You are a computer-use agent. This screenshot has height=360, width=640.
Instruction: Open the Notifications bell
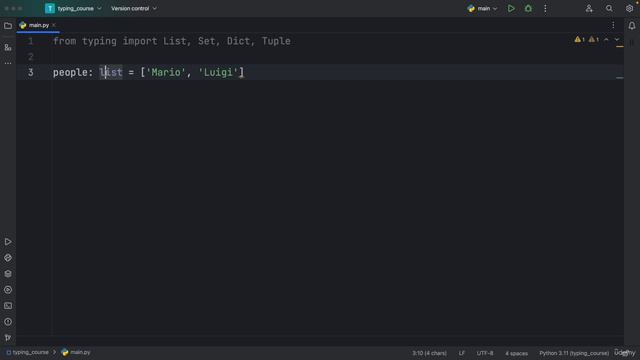(631, 26)
